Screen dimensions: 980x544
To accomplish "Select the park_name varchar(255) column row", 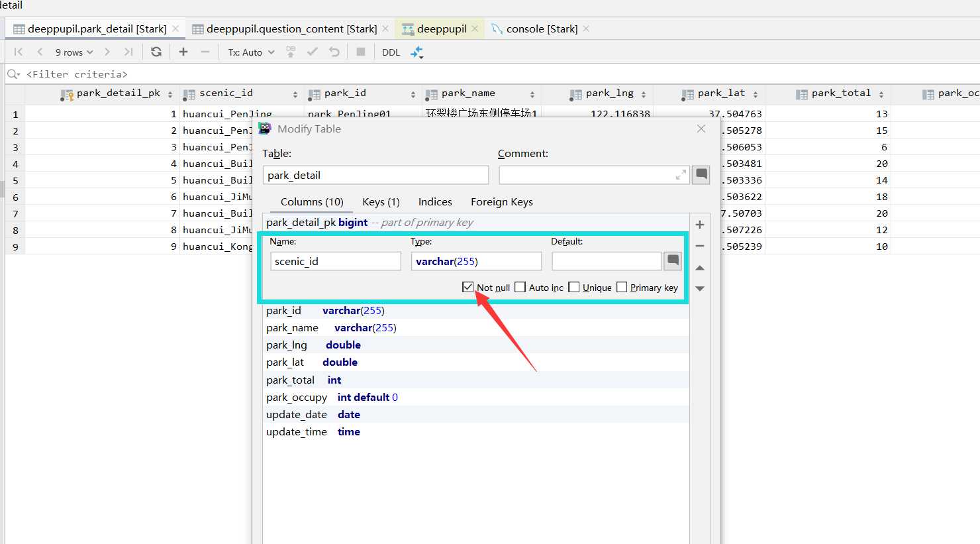I will coord(475,327).
